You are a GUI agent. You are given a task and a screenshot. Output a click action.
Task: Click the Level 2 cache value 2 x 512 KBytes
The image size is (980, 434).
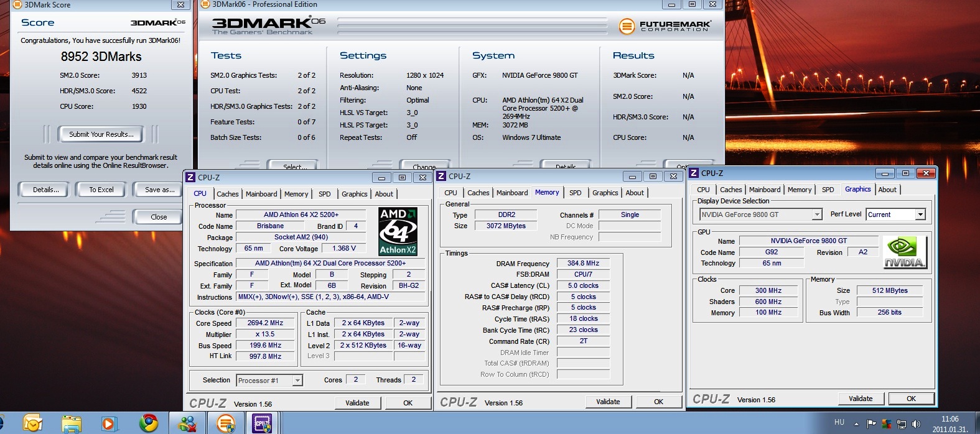tap(363, 345)
